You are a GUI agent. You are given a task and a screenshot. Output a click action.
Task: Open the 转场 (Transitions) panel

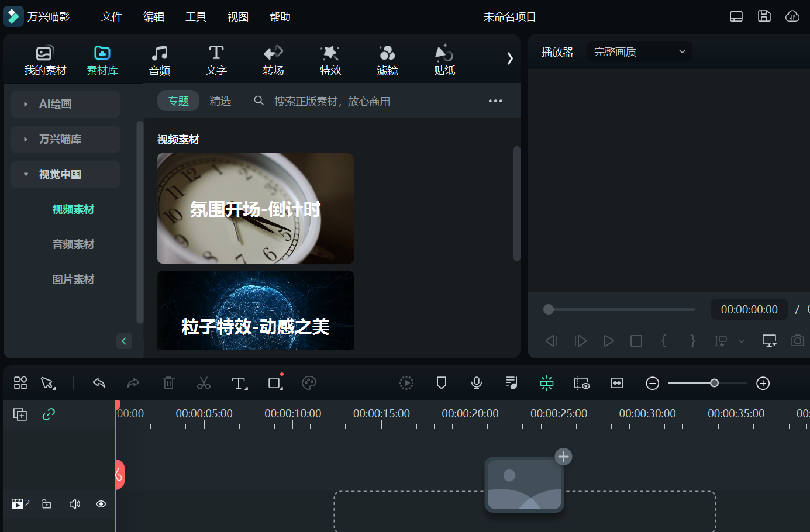pos(273,58)
